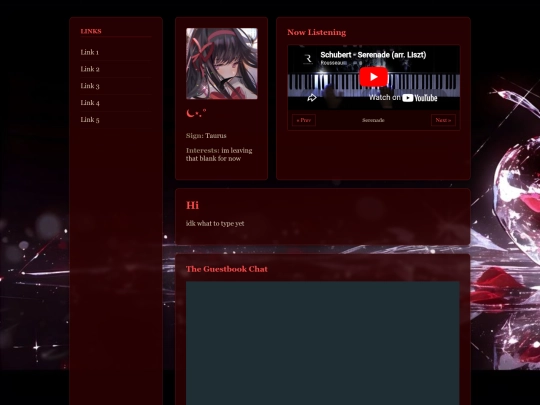Image resolution: width=540 pixels, height=405 pixels.
Task: Open Link 1 in sidebar
Action: (x=90, y=52)
